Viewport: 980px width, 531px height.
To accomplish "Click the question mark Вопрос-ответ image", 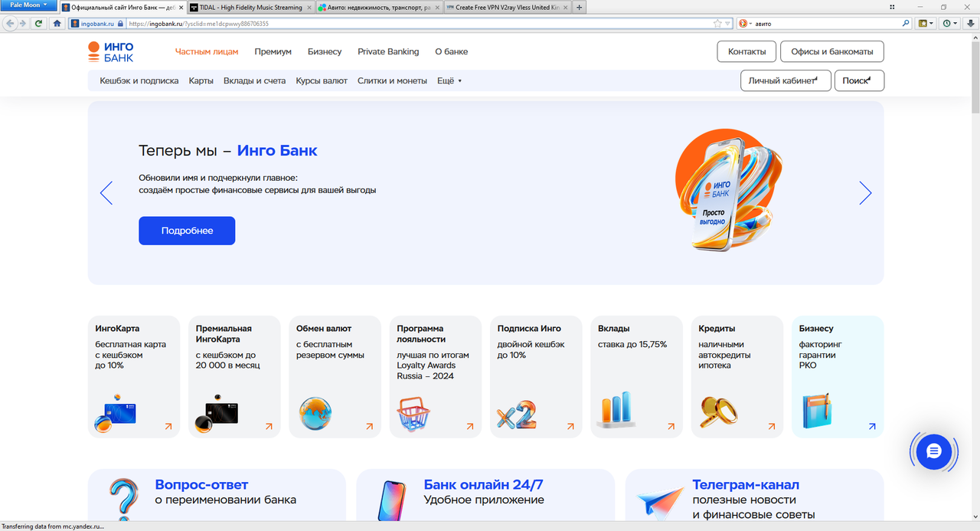I will coord(124,499).
